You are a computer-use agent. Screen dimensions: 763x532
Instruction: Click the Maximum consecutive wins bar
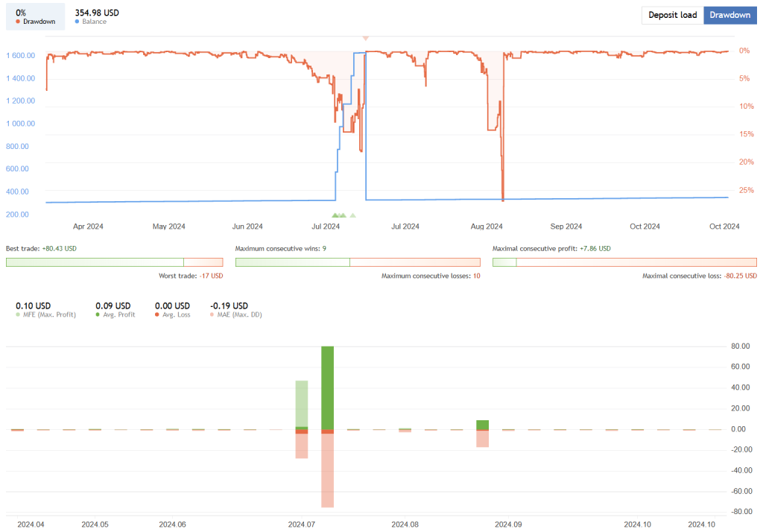(358, 262)
